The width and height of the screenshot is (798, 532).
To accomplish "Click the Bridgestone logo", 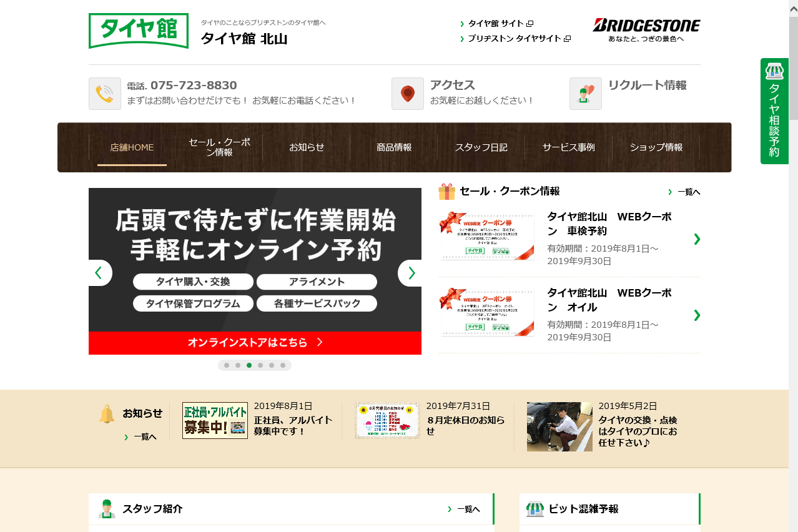I will pyautogui.click(x=646, y=29).
